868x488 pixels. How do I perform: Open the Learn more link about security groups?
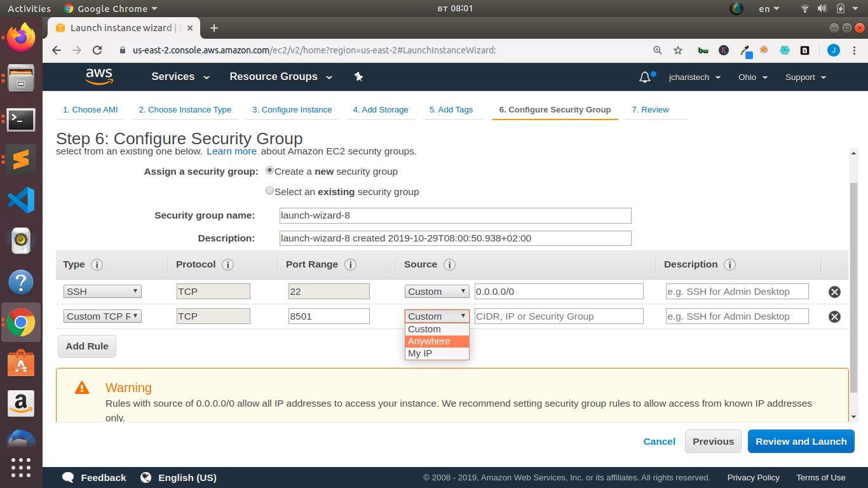click(x=231, y=151)
